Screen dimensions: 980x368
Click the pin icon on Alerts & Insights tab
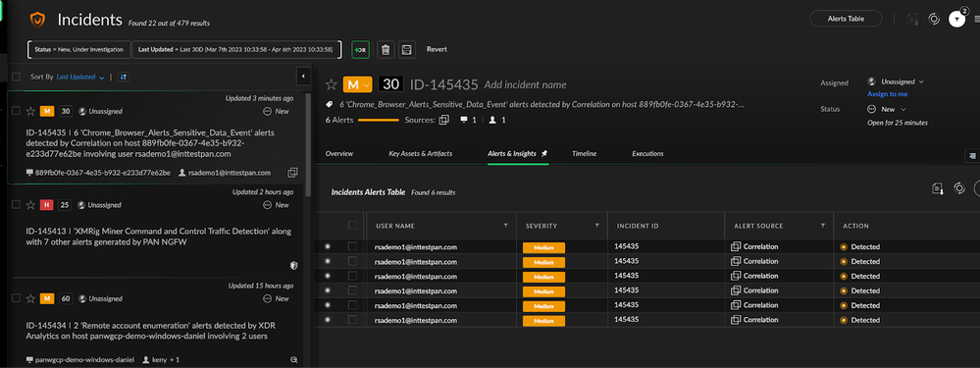pyautogui.click(x=543, y=153)
